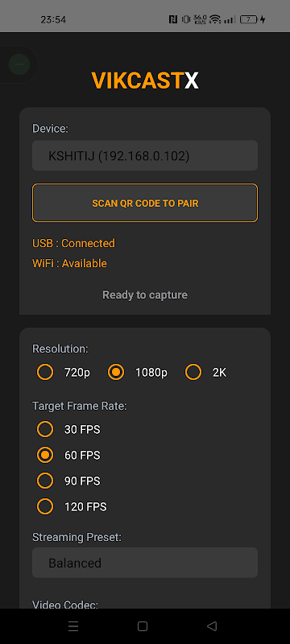
Task: Tap the floating three-dots bubble icon
Action: (19, 64)
